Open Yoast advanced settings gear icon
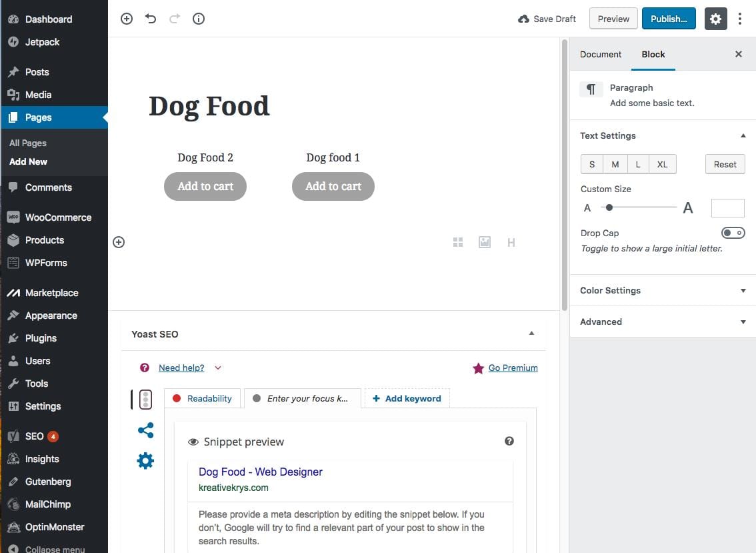The height and width of the screenshot is (553, 756). click(x=145, y=460)
